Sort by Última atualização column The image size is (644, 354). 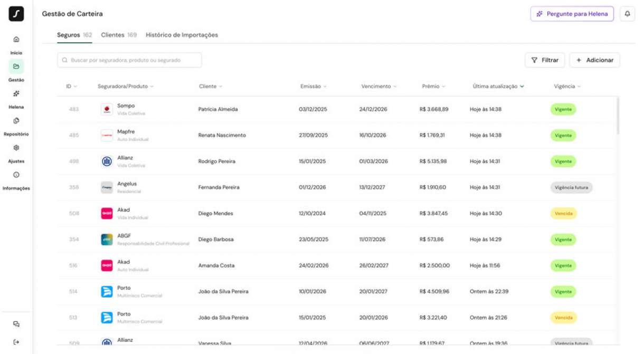(498, 87)
